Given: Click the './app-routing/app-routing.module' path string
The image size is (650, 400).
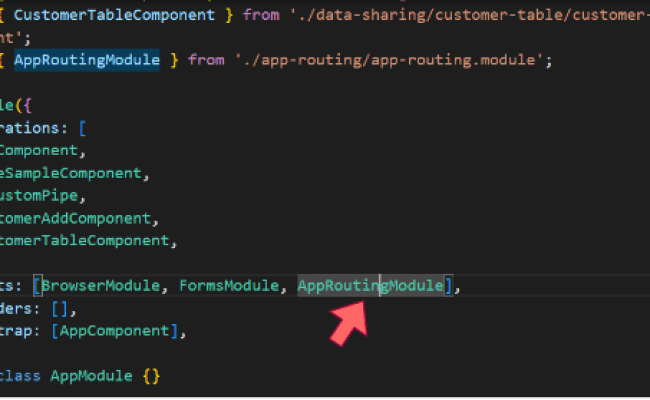Looking at the screenshot, I should pyautogui.click(x=389, y=61).
